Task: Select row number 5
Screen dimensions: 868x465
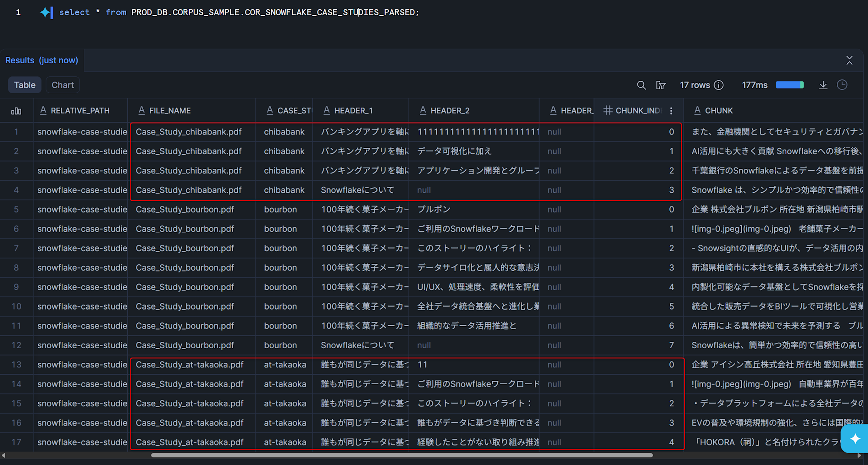Action: pos(16,210)
